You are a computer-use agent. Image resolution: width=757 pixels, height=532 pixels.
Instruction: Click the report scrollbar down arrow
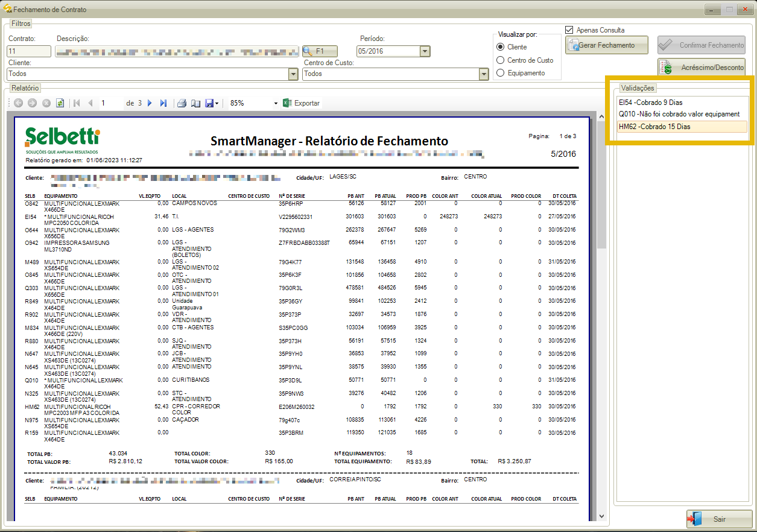(x=601, y=516)
